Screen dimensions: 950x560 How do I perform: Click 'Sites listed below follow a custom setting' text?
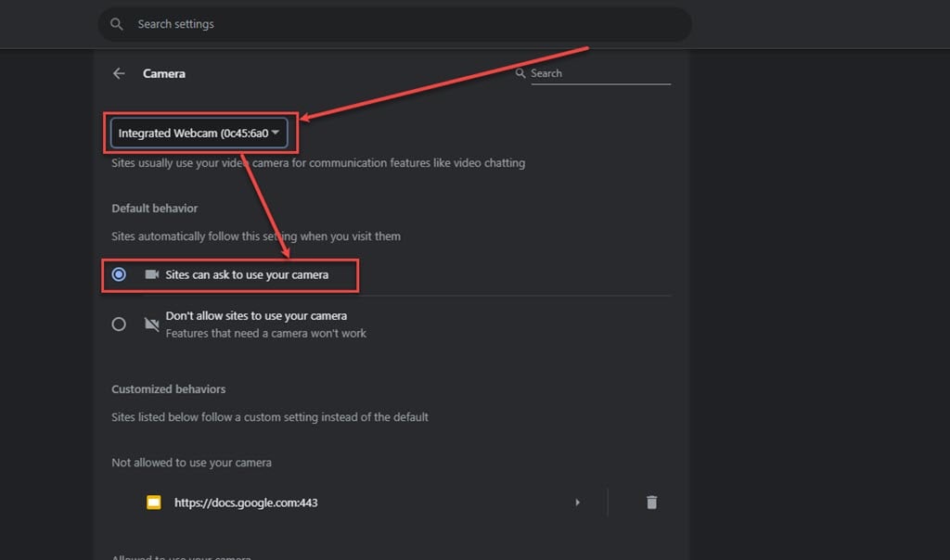(x=270, y=417)
